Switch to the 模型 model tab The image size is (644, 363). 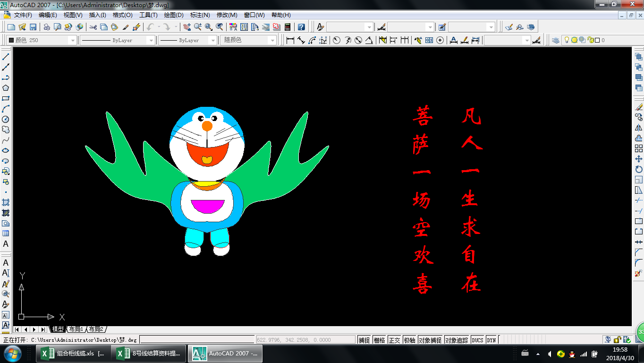pyautogui.click(x=58, y=329)
